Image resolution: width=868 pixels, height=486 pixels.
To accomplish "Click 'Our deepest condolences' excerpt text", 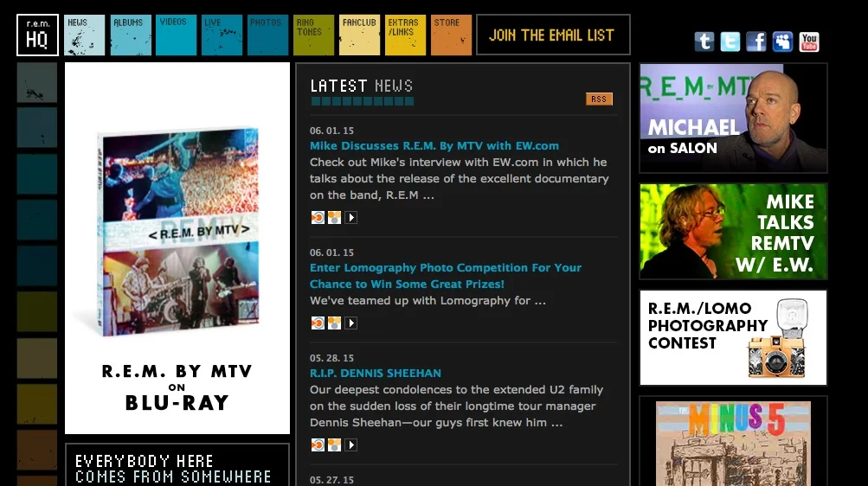I will (457, 406).
